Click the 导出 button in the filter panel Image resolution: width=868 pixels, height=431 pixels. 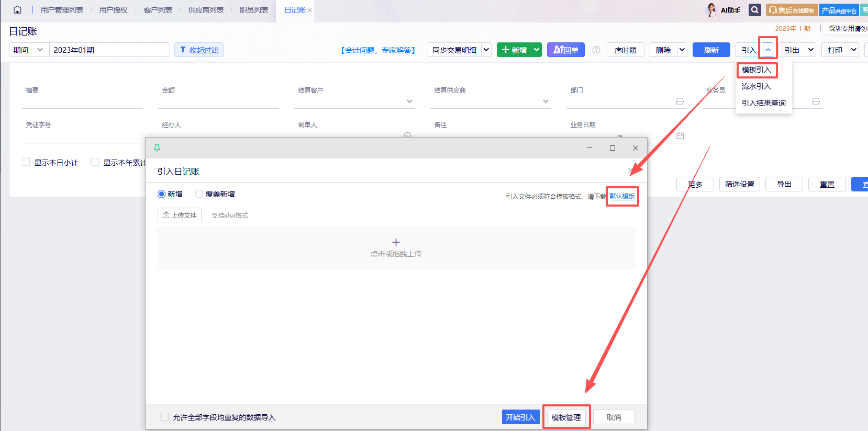(784, 184)
